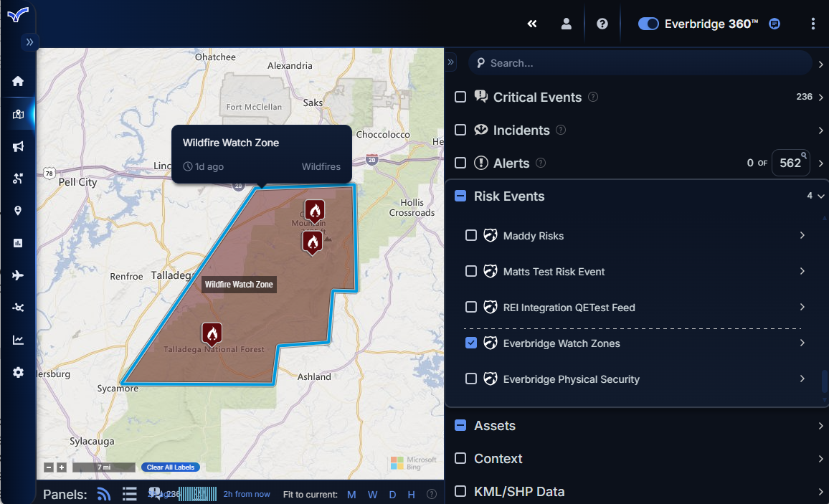Expand the KML/SHP Data section
Image resolution: width=829 pixels, height=504 pixels.
[820, 492]
